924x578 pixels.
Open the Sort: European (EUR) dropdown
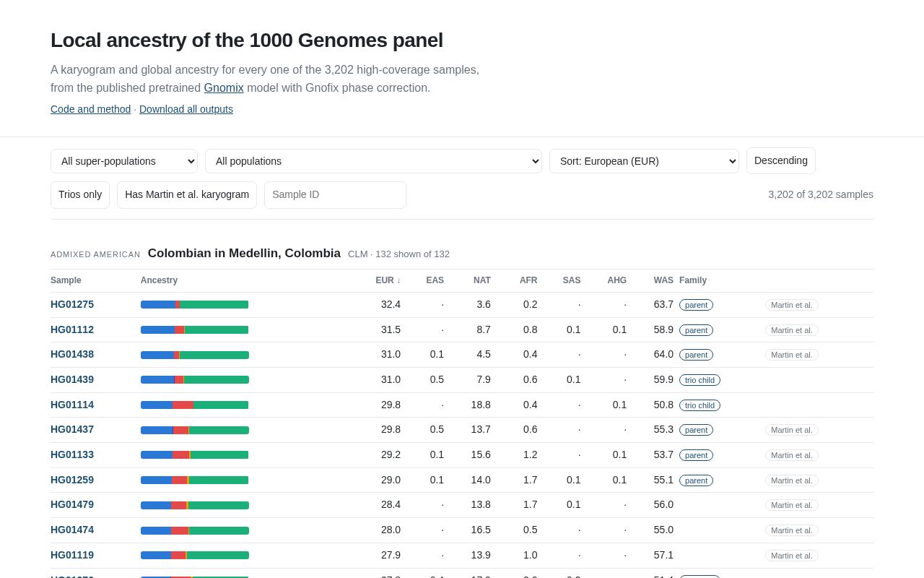point(644,161)
